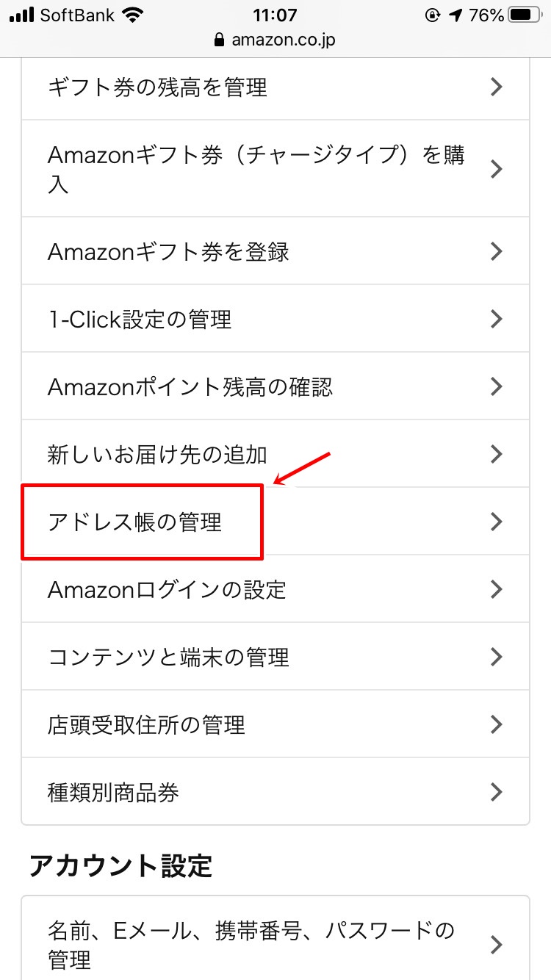The width and height of the screenshot is (551, 980).
Task: Expand コンテンツと端末の管理 via its chevron
Action: click(497, 657)
